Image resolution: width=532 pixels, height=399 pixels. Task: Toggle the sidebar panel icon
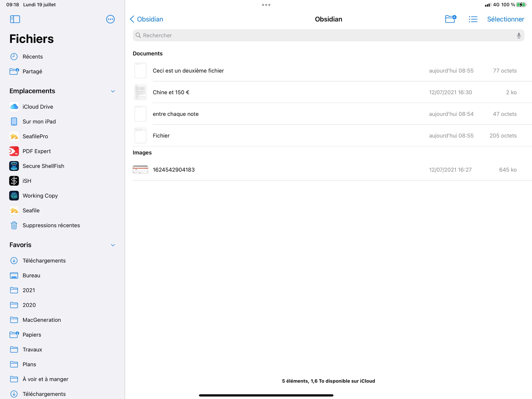(15, 19)
